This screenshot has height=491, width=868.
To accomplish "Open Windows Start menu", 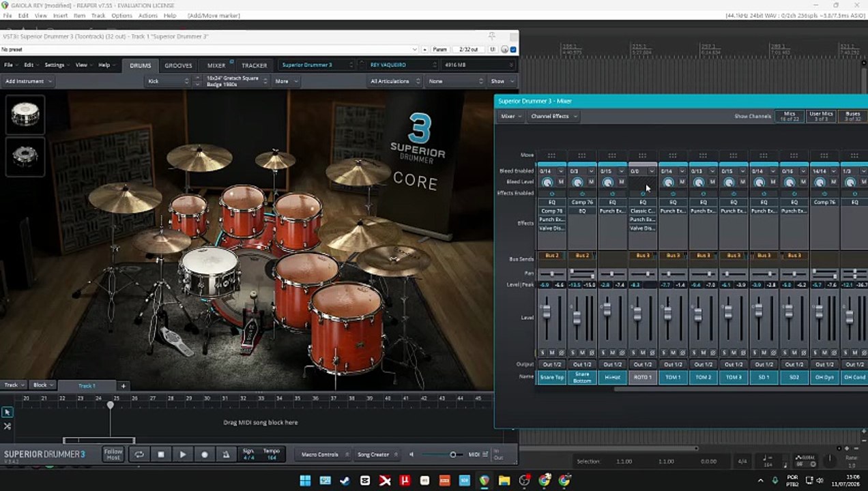I will point(305,481).
